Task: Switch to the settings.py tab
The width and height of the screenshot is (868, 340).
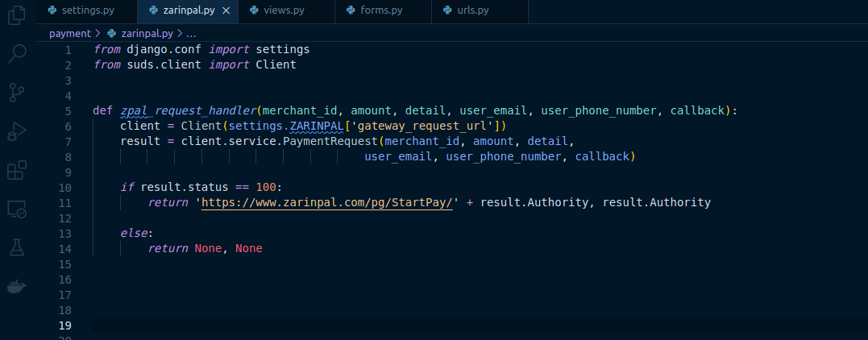Action: pos(86,10)
